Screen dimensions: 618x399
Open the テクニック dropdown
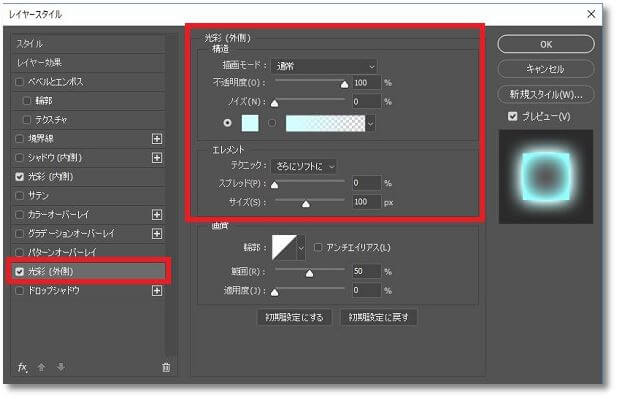304,166
